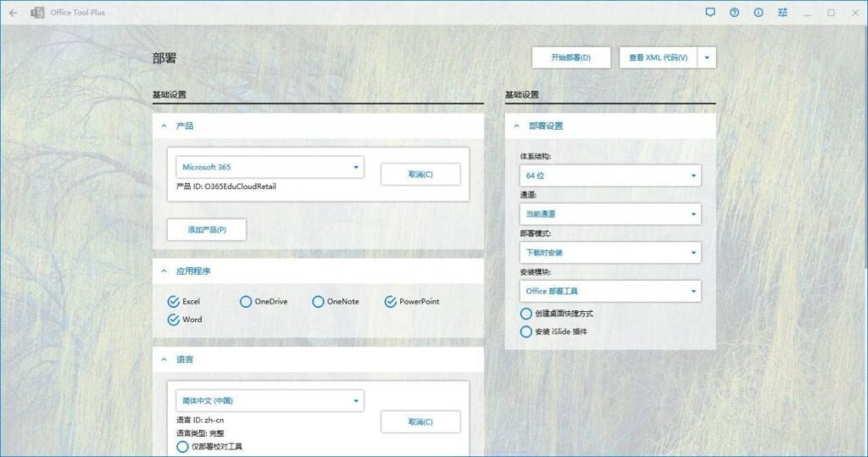The height and width of the screenshot is (457, 868).
Task: Uncheck the Word application
Action: tap(173, 320)
